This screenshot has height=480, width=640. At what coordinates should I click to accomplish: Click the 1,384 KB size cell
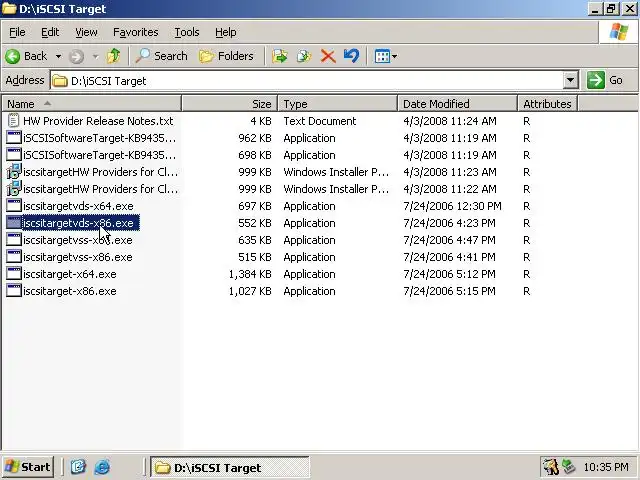coord(250,274)
